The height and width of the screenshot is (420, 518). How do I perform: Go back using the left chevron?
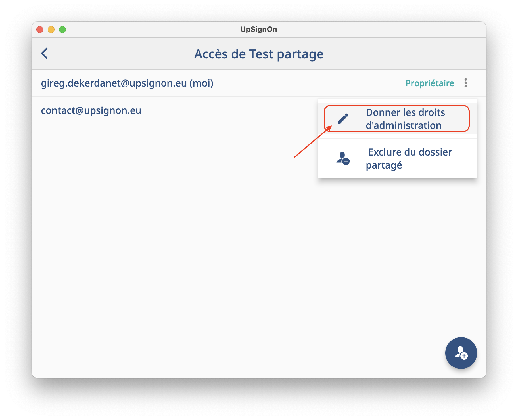point(45,53)
